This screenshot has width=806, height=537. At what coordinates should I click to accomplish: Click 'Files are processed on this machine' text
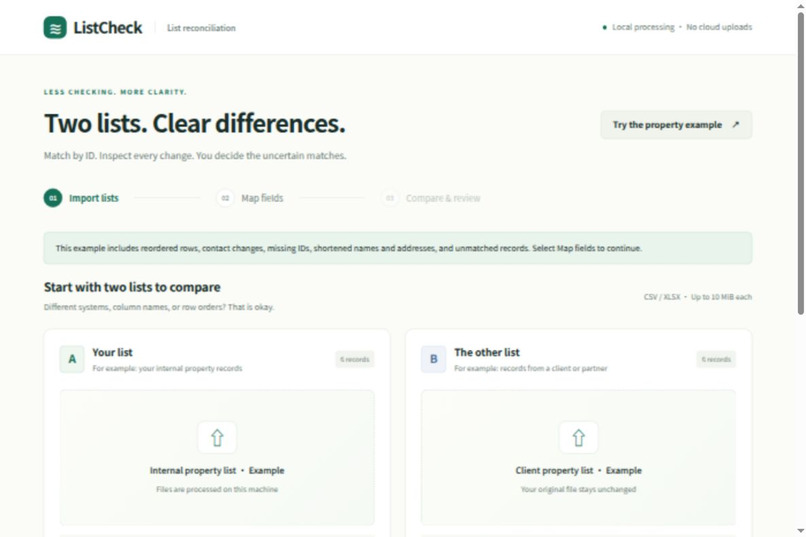tap(217, 489)
